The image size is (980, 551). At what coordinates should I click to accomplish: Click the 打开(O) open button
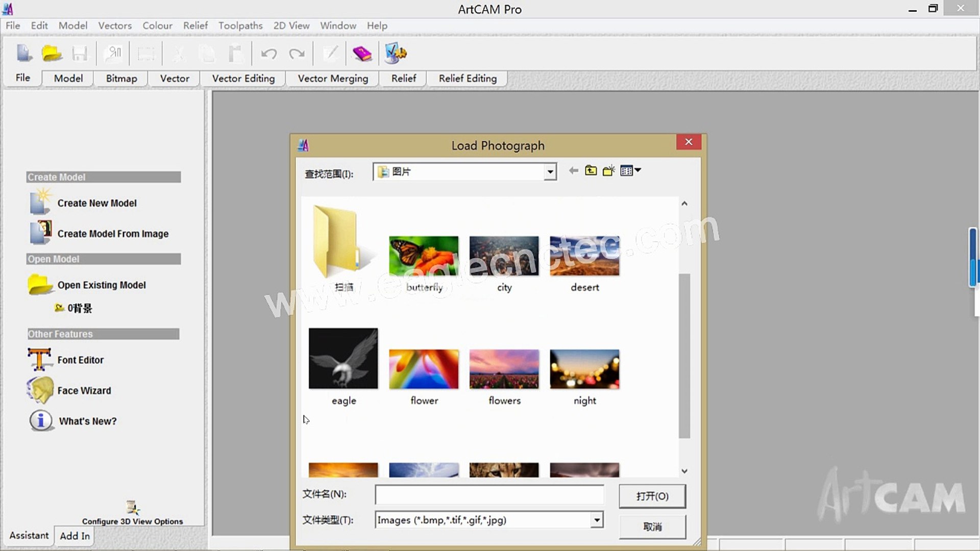[652, 496]
